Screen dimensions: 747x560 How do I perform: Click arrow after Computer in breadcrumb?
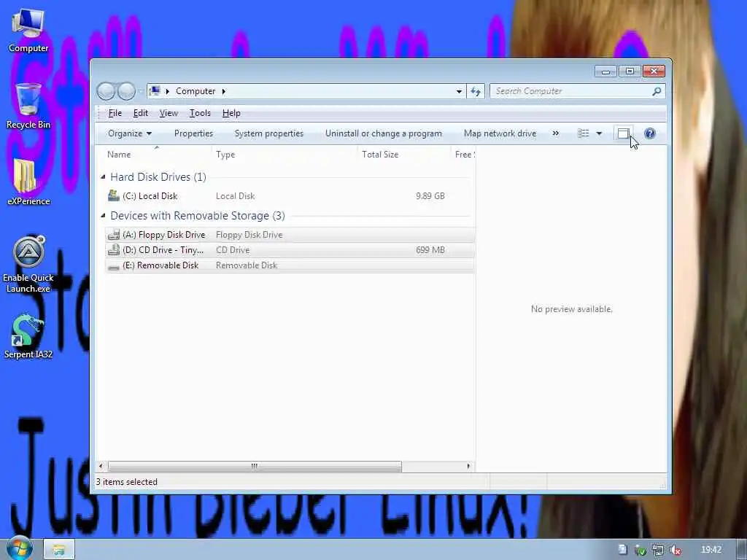pyautogui.click(x=223, y=91)
